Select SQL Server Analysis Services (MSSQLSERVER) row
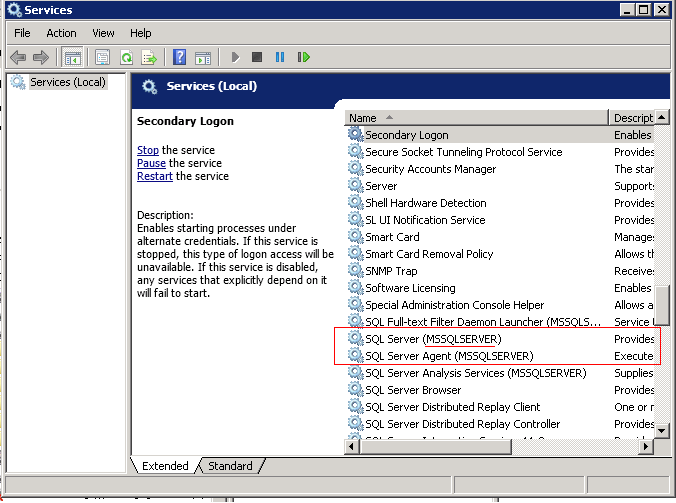The width and height of the screenshot is (676, 503). (500, 373)
